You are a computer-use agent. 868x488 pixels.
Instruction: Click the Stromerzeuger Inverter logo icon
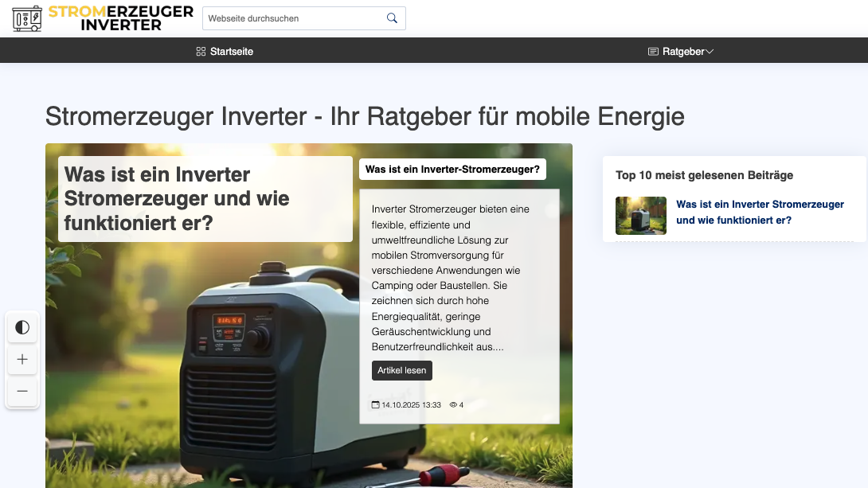(28, 18)
